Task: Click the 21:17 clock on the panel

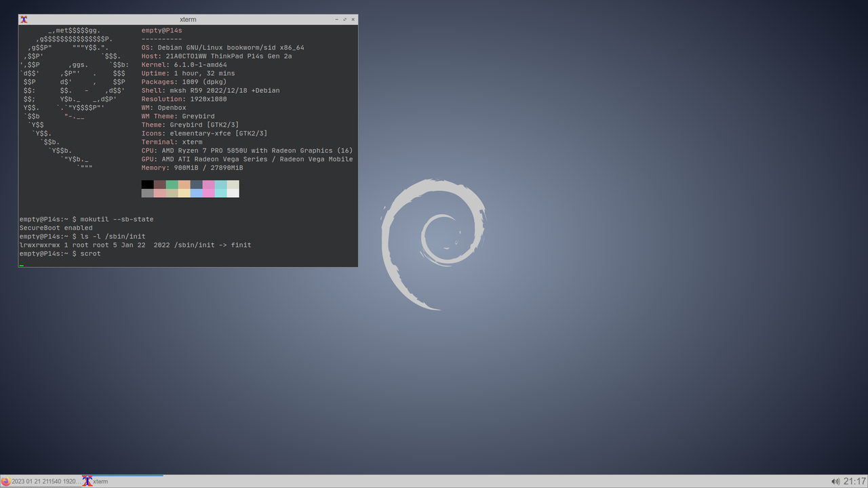Action: [x=854, y=481]
